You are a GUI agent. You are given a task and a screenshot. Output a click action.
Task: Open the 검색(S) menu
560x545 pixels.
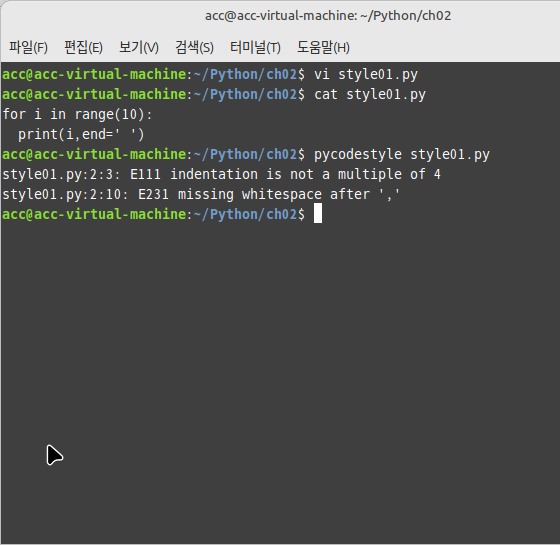[194, 47]
